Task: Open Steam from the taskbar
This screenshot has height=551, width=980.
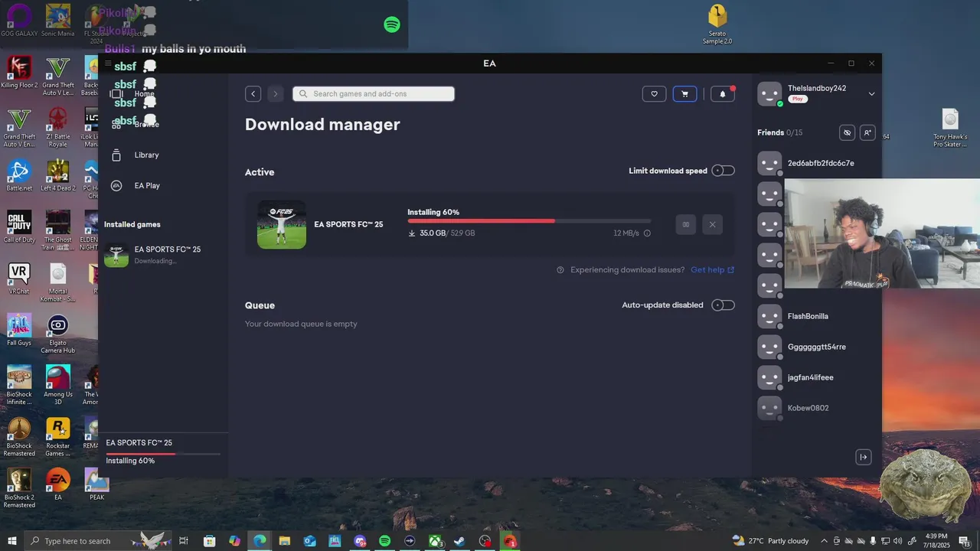Action: coord(460,541)
